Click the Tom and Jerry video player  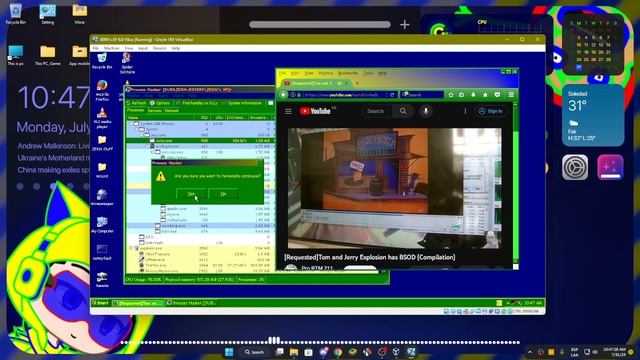pos(395,188)
